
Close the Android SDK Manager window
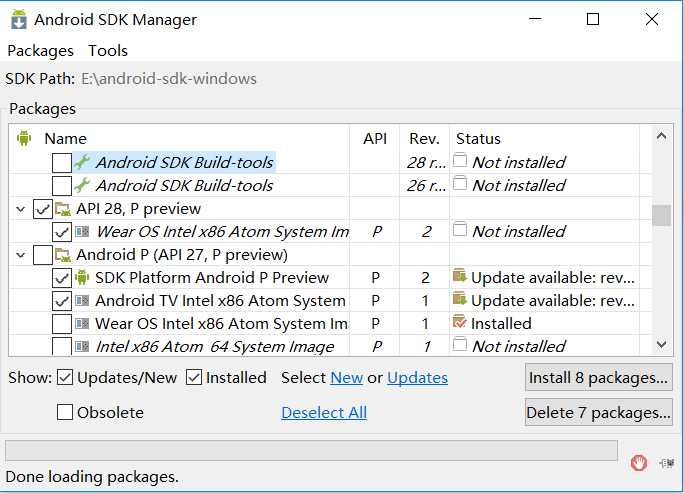point(652,19)
